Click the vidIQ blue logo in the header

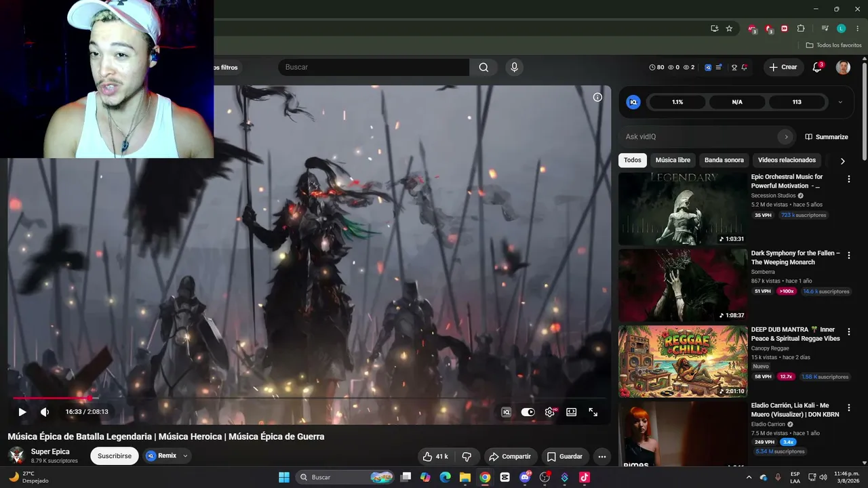[x=708, y=67]
